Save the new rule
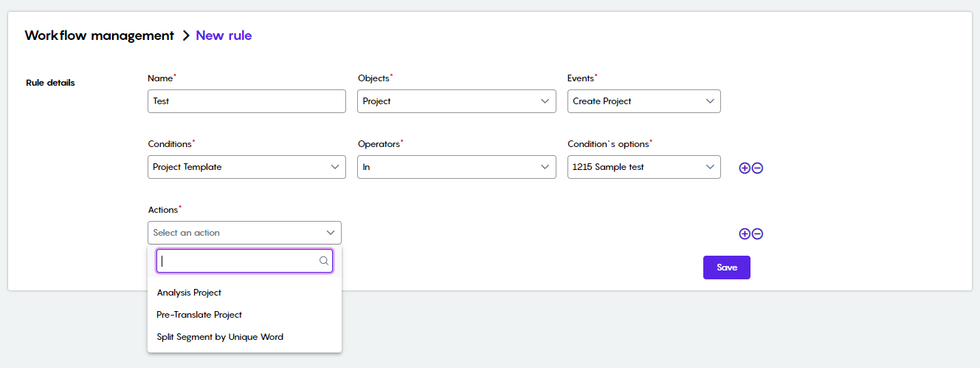The image size is (980, 368). tap(726, 268)
